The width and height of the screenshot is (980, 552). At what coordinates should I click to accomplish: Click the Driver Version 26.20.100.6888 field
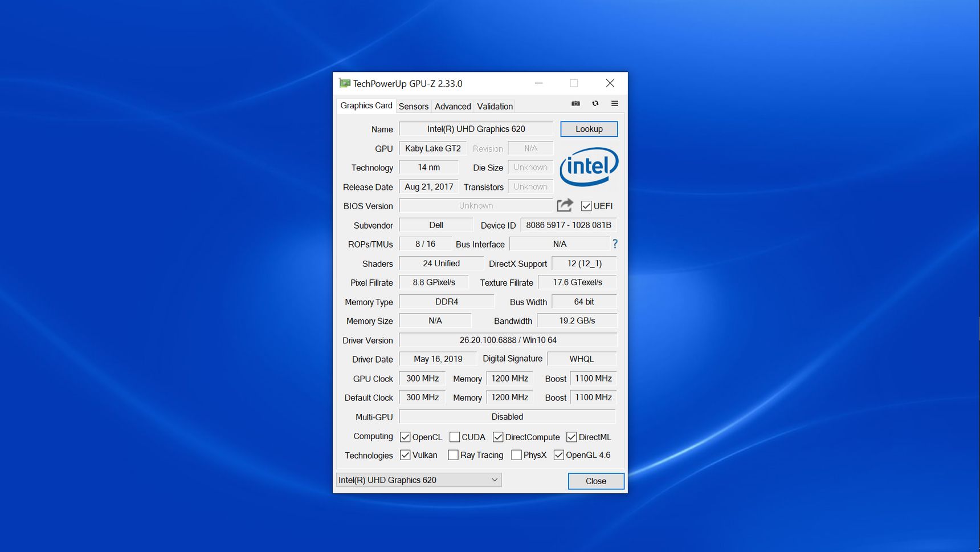point(508,340)
